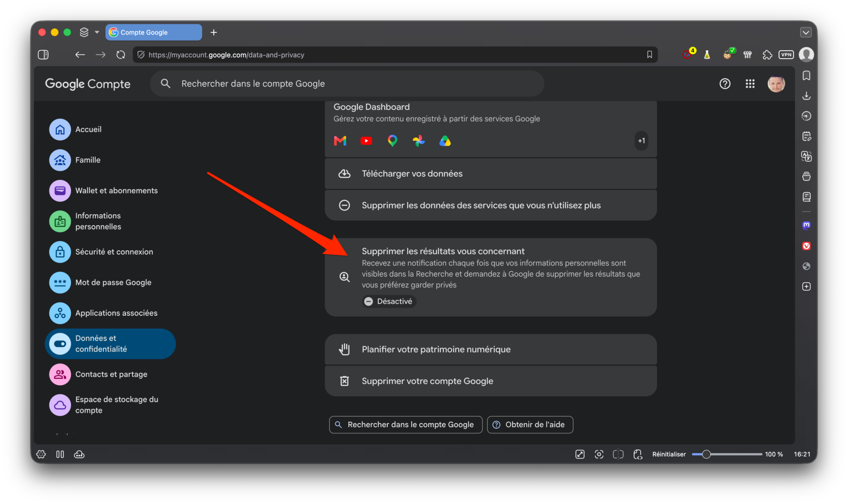Click the YouTube icon in Dashboard
Screen dimensions: 848x504
point(366,141)
